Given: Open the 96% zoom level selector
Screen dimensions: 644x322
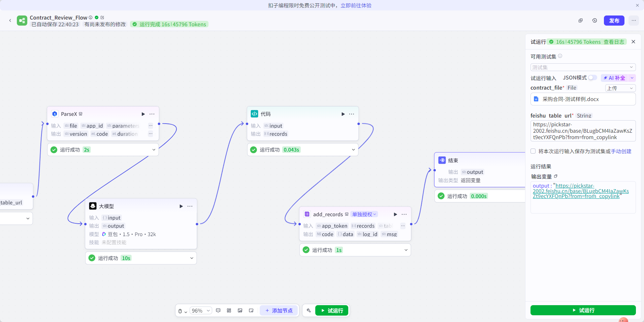Looking at the screenshot, I should click(200, 310).
